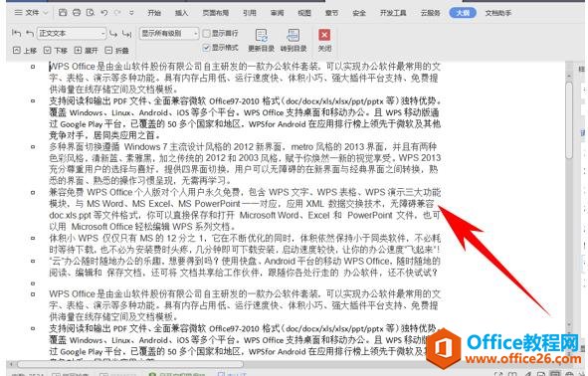The height and width of the screenshot is (376, 588).
Task: Open the 审阅 tab
Action: tap(278, 13)
